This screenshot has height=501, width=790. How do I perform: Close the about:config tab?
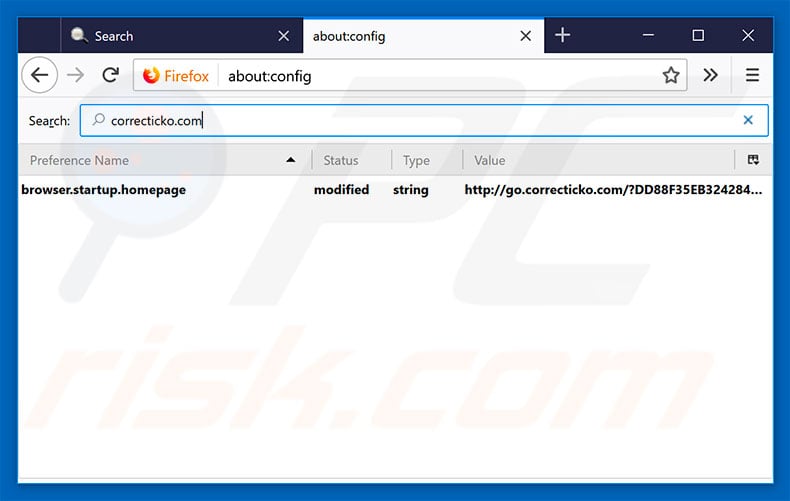(x=525, y=36)
